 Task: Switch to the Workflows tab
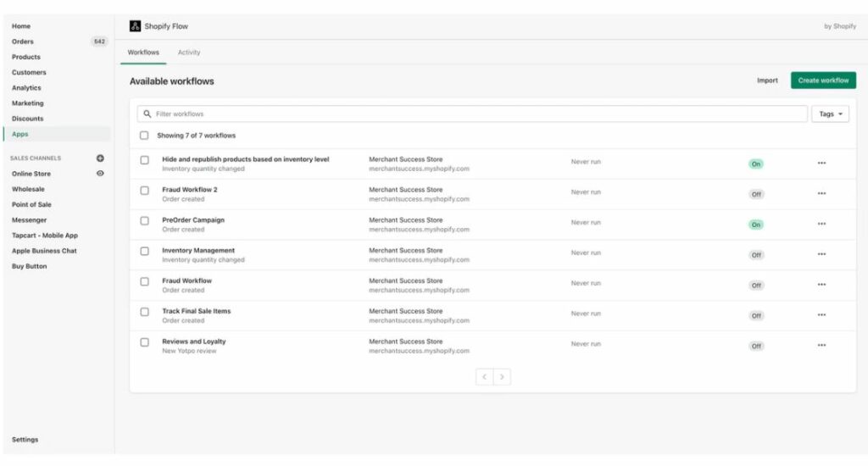coord(143,53)
